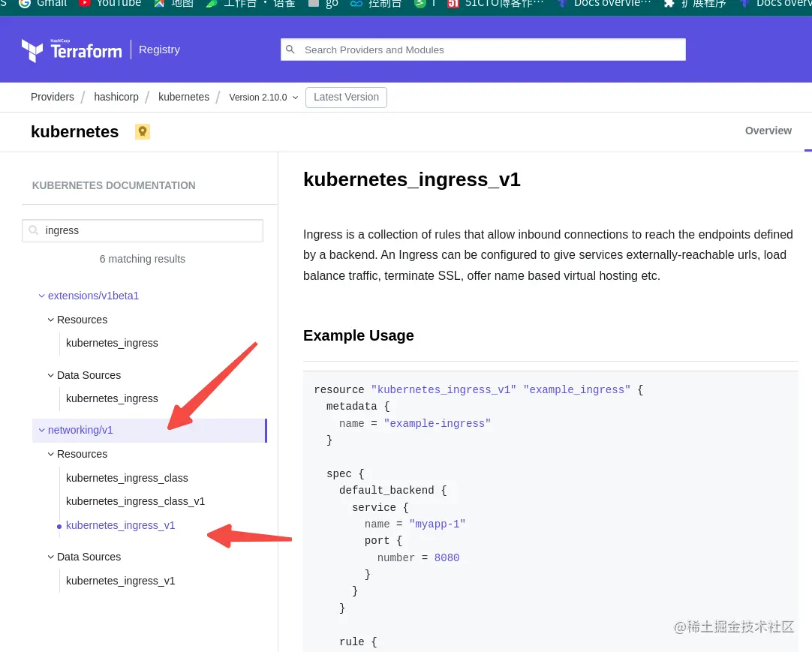This screenshot has width=812, height=652.
Task: Click the 8080 port number in code
Action: pyautogui.click(x=447, y=557)
